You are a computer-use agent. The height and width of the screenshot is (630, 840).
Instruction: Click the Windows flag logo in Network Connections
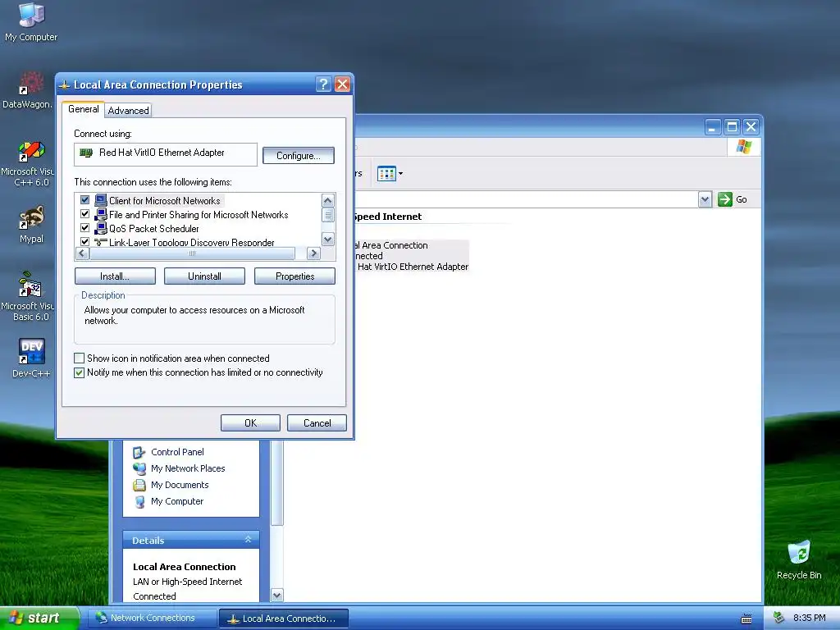coord(743,146)
